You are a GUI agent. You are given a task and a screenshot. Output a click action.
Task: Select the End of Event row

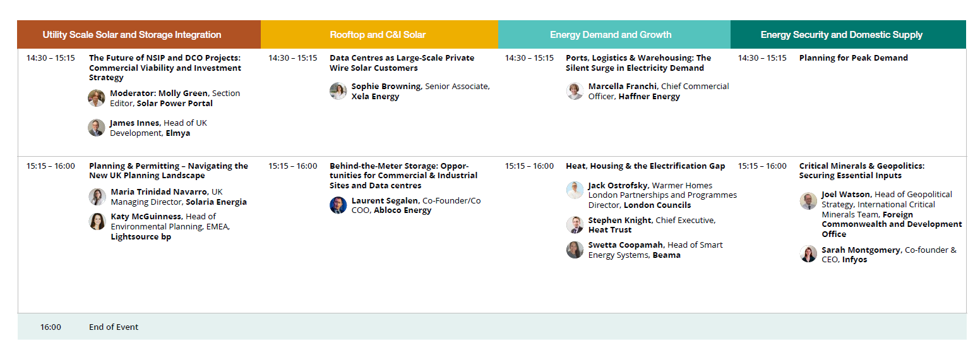tap(492, 327)
